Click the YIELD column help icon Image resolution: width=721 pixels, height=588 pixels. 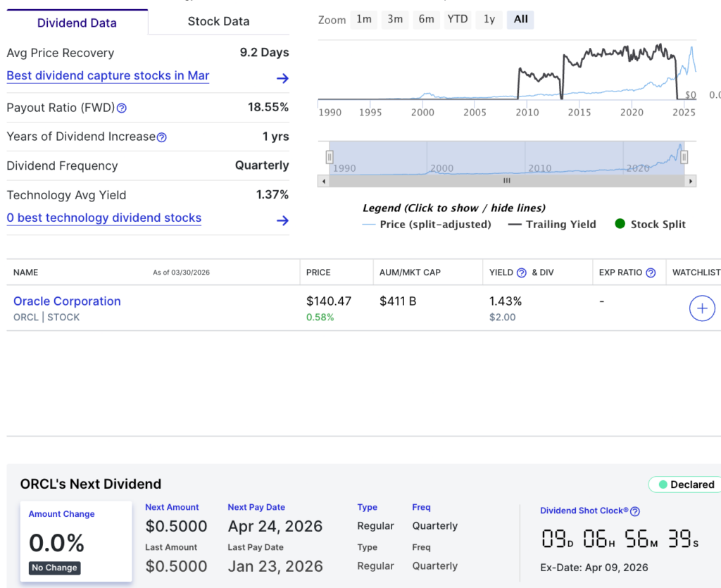pyautogui.click(x=522, y=273)
